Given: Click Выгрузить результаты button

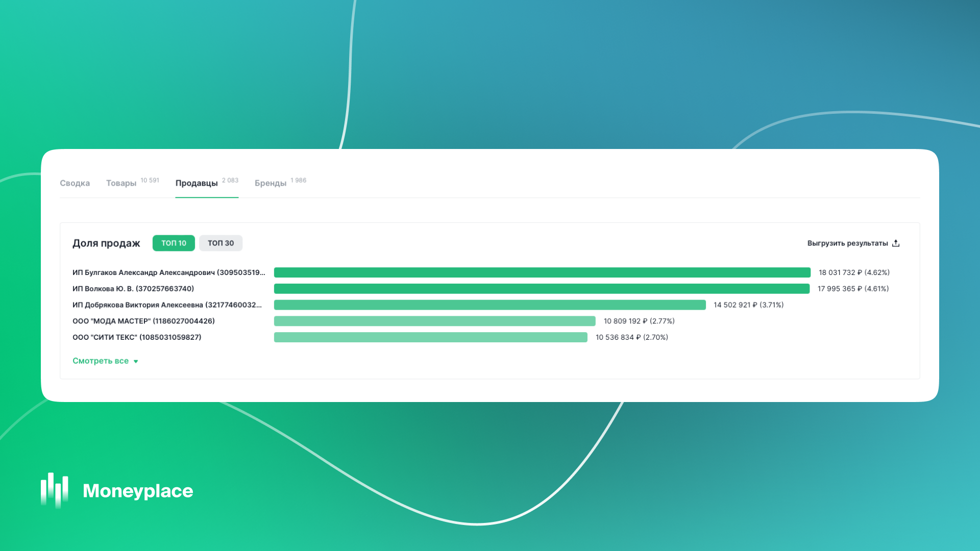Looking at the screenshot, I should pos(847,243).
